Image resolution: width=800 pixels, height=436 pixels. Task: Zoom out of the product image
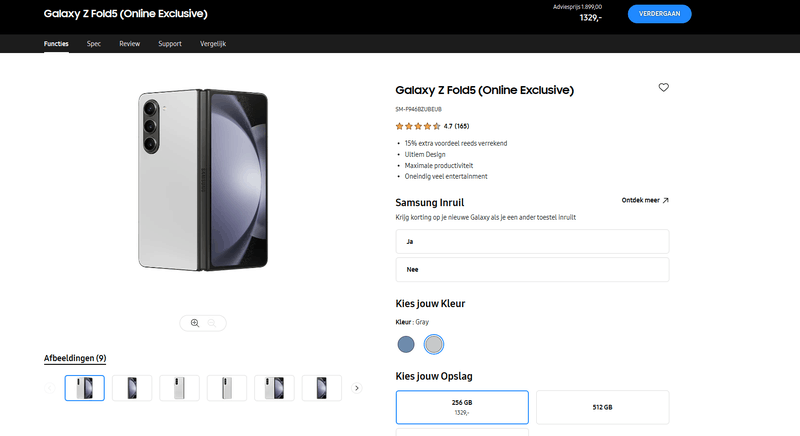point(212,323)
